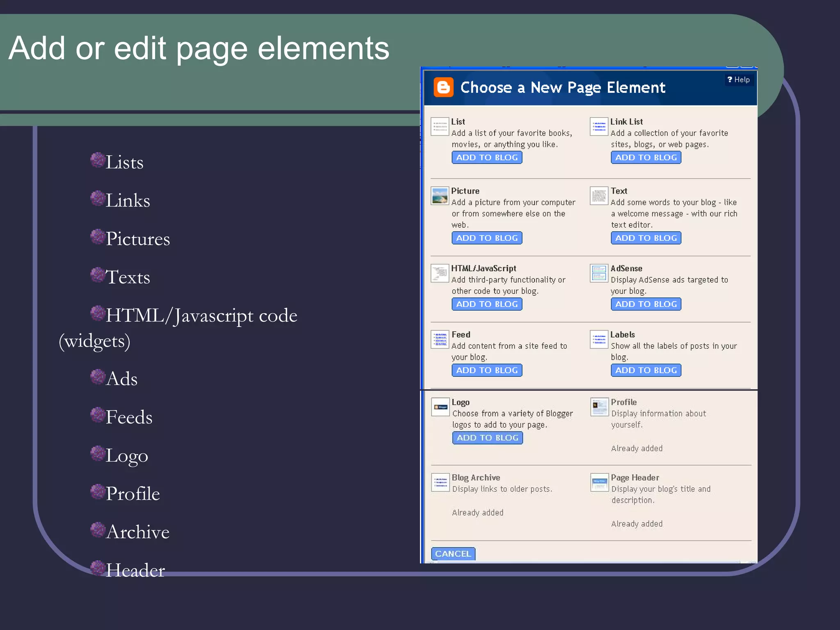Add the HTML/JavaScript element to blog
This screenshot has width=840, height=630.
click(x=487, y=304)
